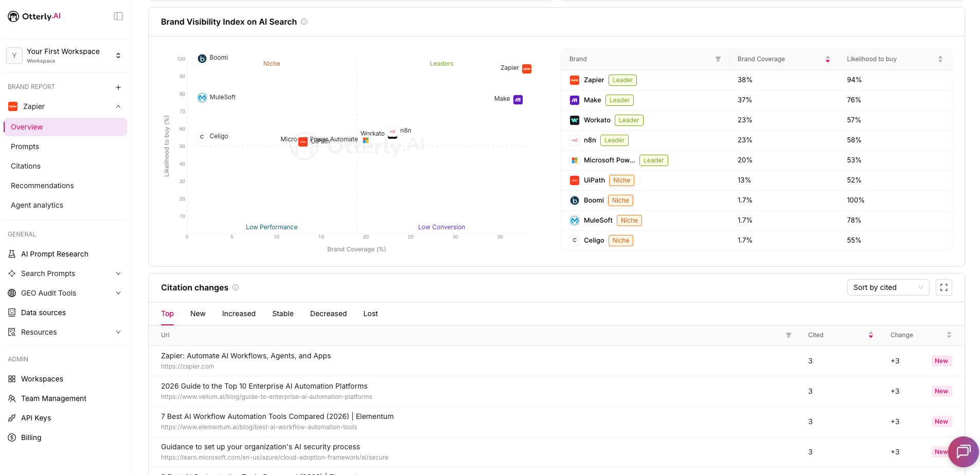Expand Search Prompts menu
This screenshot has width=980, height=475.
(118, 273)
